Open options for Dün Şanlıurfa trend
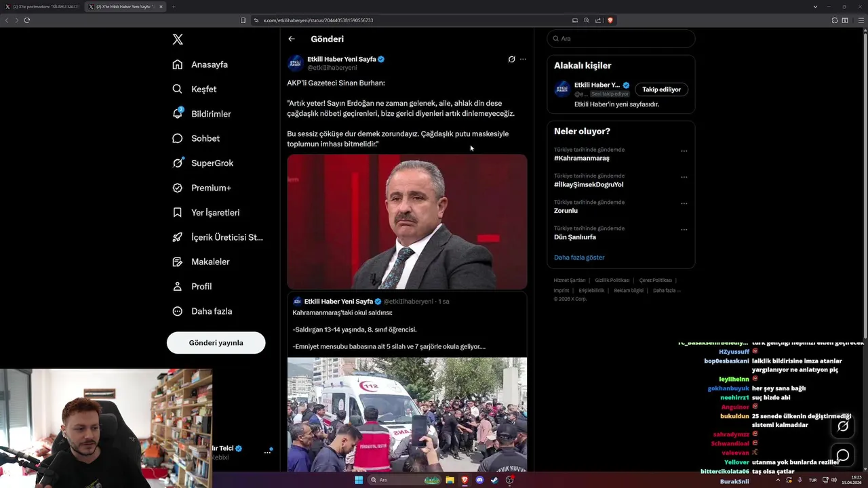Image resolution: width=868 pixels, height=488 pixels. pos(684,230)
